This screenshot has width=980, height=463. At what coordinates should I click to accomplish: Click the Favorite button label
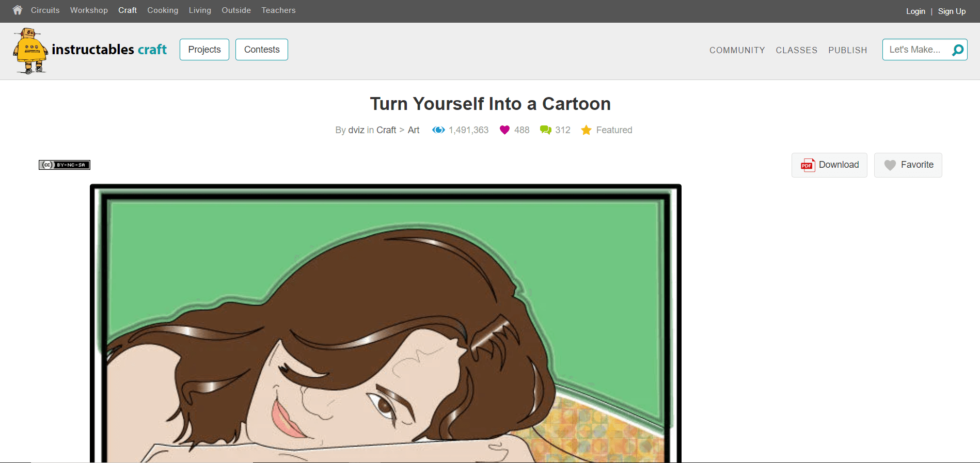(917, 165)
